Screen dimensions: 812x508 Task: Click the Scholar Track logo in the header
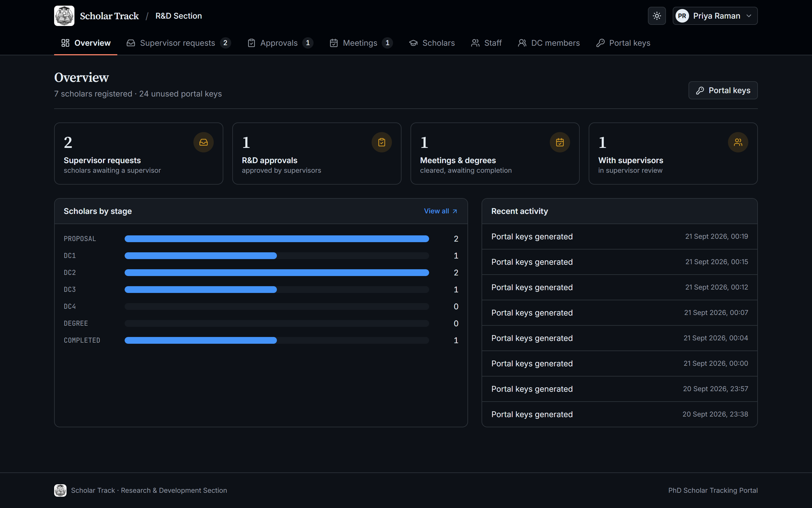[x=64, y=16]
